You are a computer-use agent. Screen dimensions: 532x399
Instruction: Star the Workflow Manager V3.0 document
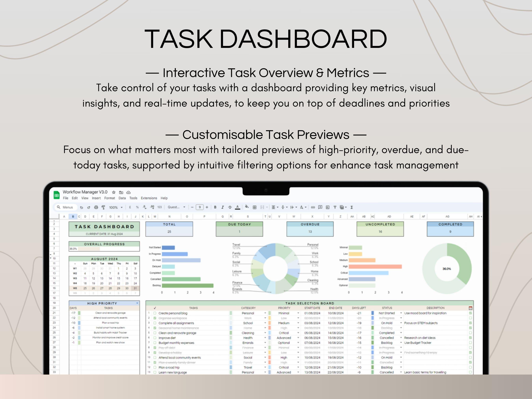click(114, 192)
